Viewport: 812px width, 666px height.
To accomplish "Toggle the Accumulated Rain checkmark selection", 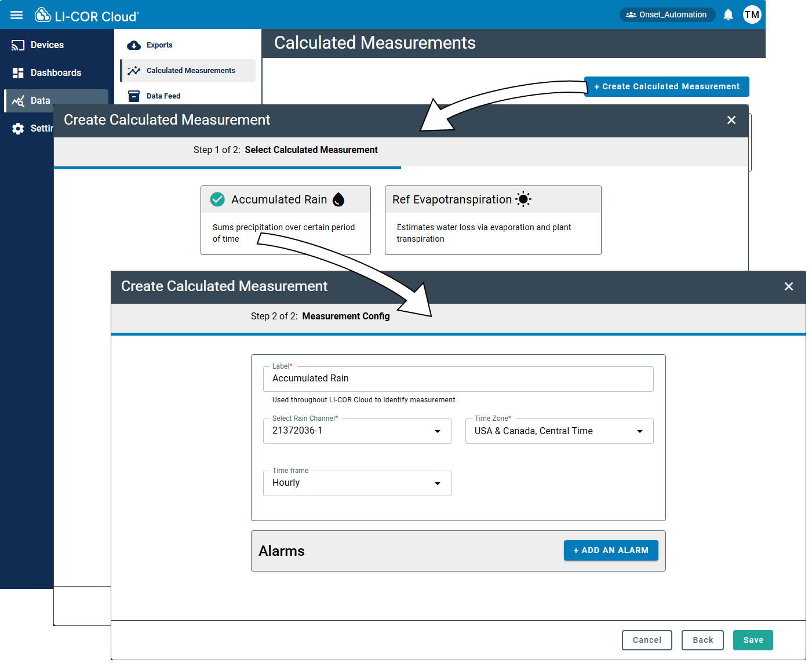I will (217, 199).
